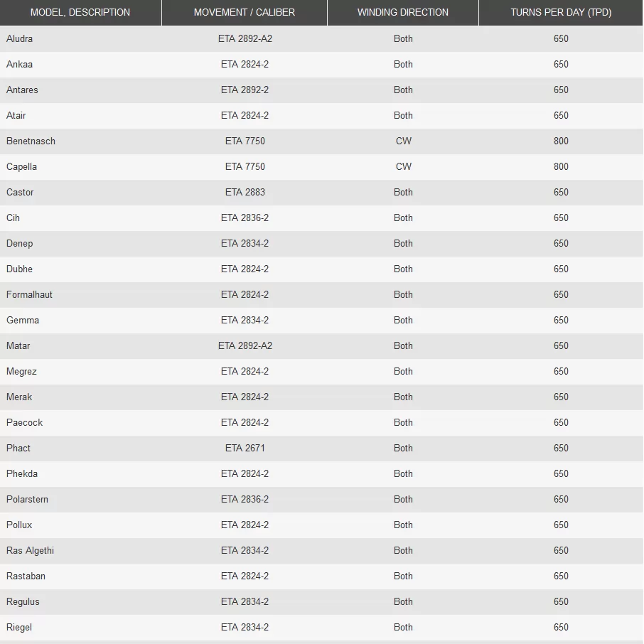The width and height of the screenshot is (644, 644).
Task: Select the Riegel model name
Action: click(x=19, y=627)
